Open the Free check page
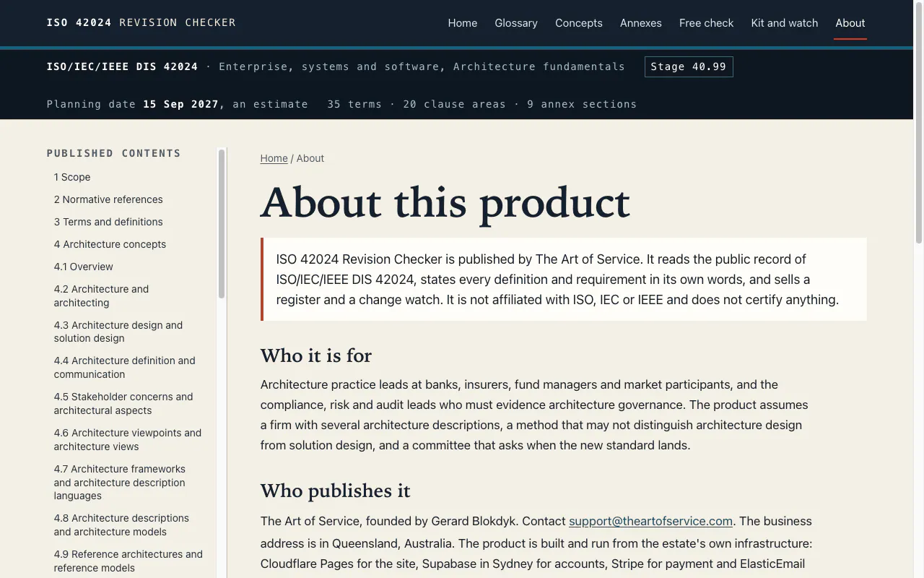 pyautogui.click(x=706, y=23)
